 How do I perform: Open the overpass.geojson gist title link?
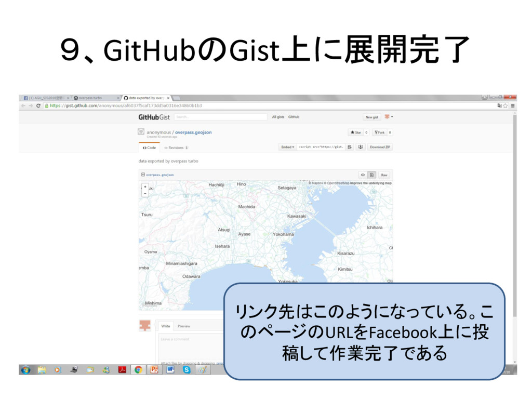coord(193,132)
